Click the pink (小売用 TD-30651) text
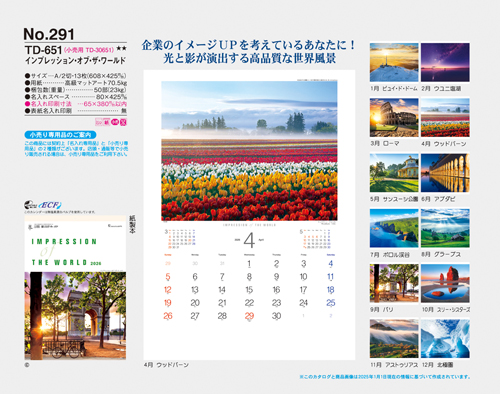Screen dimensions: 500x394 (89, 50)
